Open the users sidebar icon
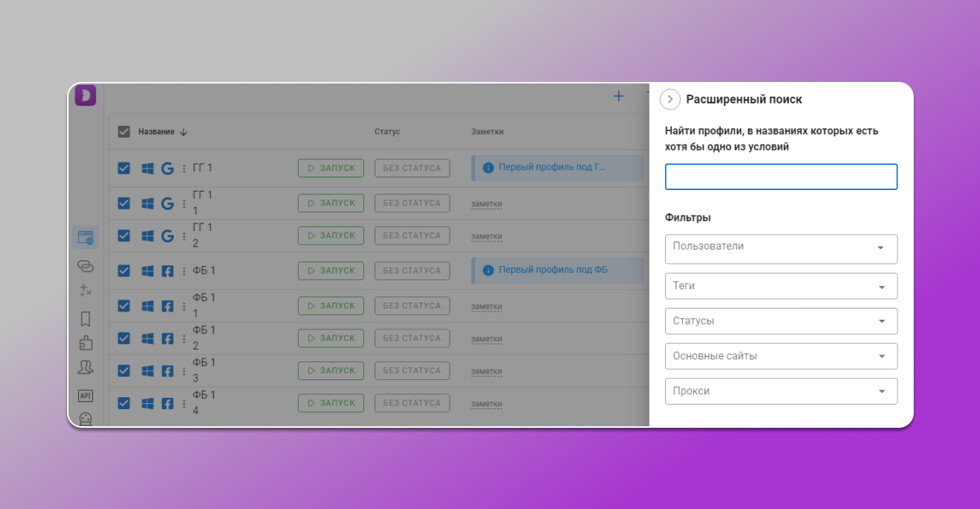This screenshot has height=509, width=980. point(86,367)
